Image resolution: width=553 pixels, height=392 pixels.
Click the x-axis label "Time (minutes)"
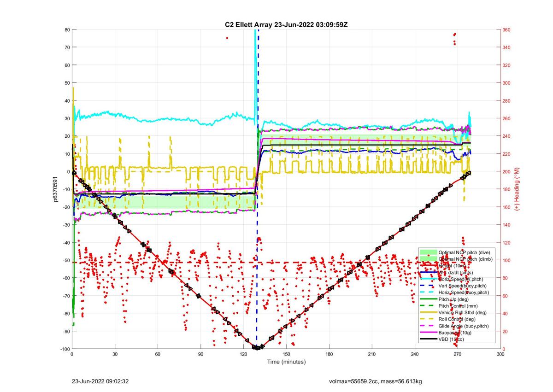pyautogui.click(x=286, y=362)
